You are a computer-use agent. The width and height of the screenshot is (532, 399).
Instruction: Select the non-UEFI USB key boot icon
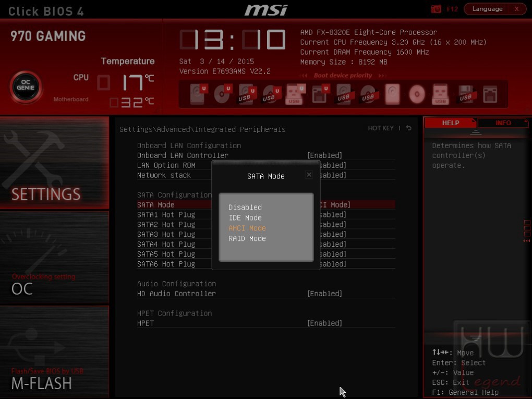click(440, 94)
